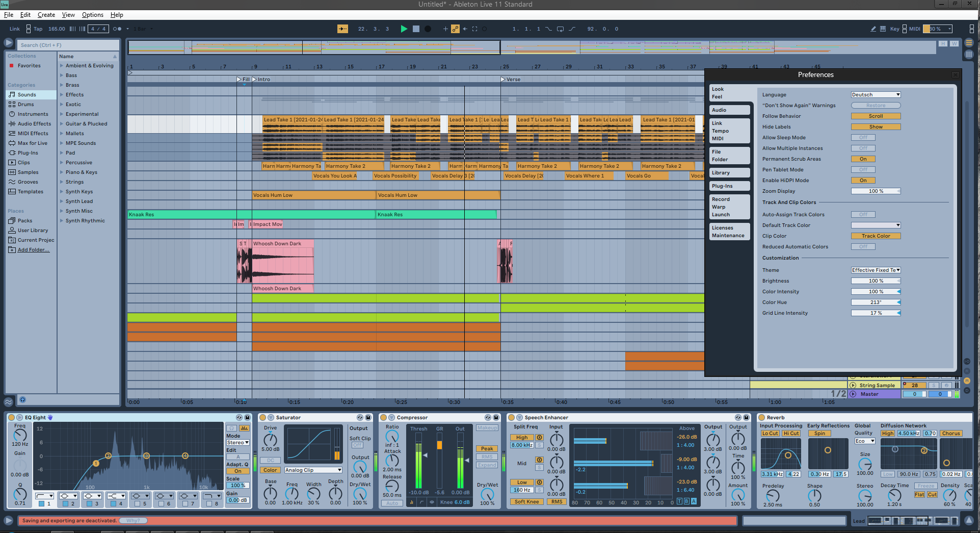Click the Color Hue slider value
Image resolution: width=980 pixels, height=533 pixels.
[876, 302]
